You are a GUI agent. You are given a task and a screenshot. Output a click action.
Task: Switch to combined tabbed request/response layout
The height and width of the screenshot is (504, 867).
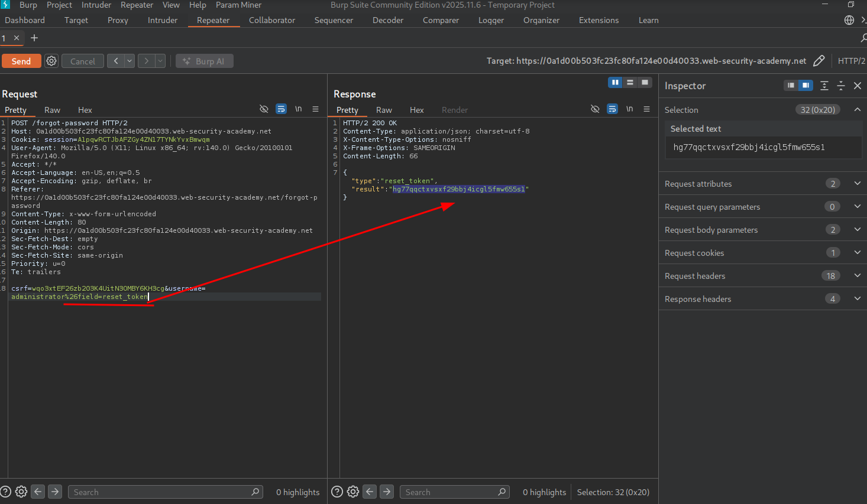tap(645, 83)
